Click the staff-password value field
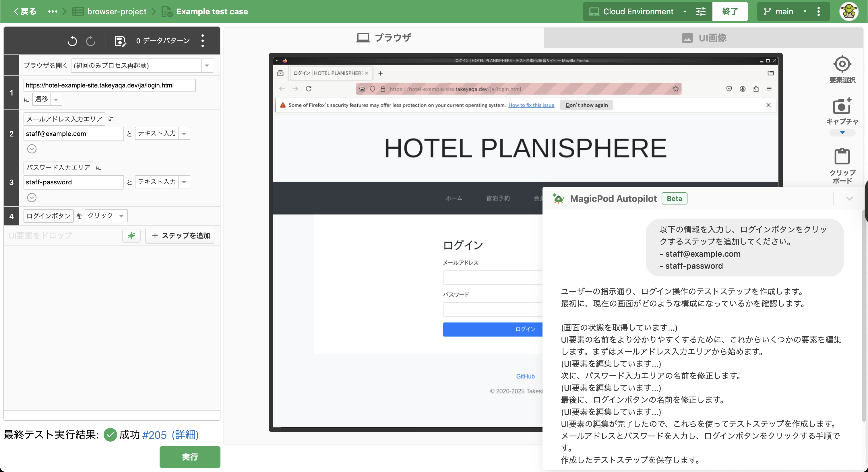Image resolution: width=868 pixels, height=472 pixels. [73, 182]
